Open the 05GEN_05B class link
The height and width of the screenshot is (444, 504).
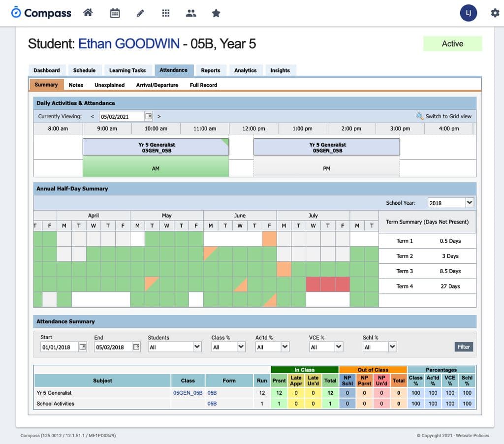[188, 392]
